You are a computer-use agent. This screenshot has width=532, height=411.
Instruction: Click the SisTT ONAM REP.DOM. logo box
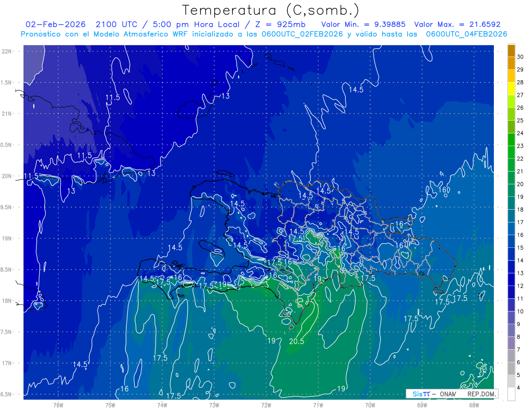[452, 394]
